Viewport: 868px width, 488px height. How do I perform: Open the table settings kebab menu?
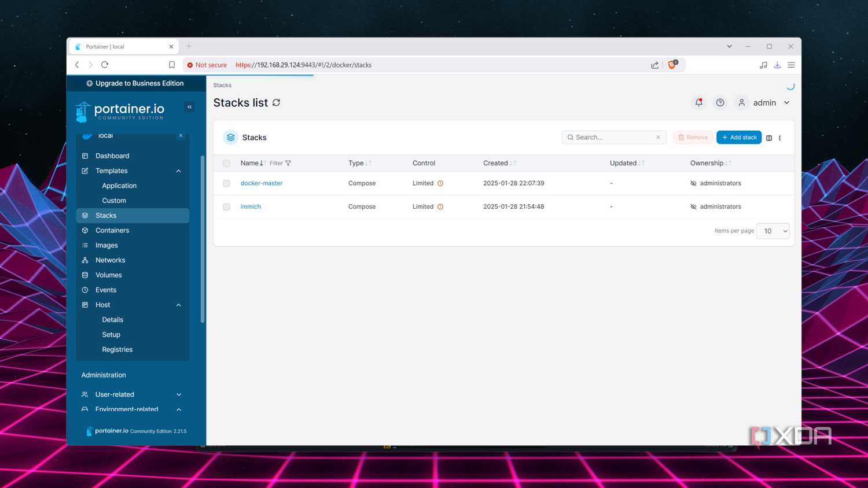tap(779, 138)
